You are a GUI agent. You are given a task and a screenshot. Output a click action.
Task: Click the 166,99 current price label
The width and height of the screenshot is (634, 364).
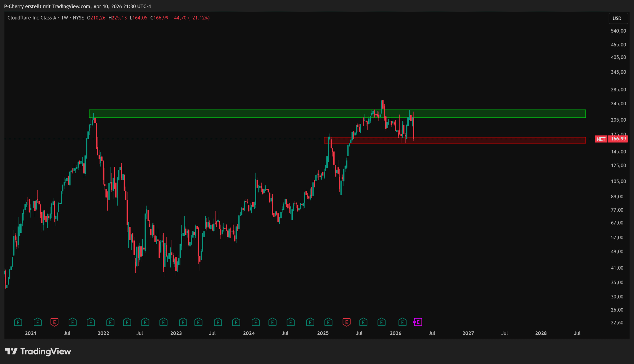tap(618, 139)
